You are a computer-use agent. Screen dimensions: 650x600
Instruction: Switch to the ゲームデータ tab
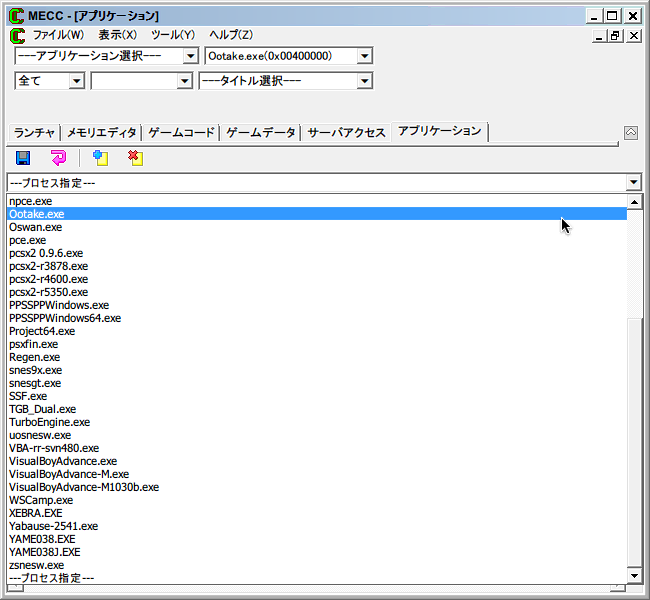[261, 133]
